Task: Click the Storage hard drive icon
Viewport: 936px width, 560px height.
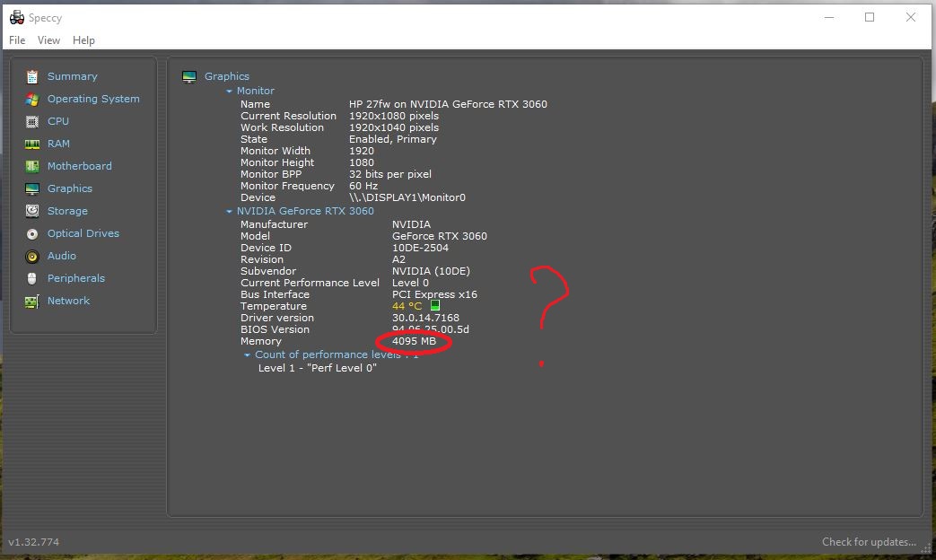Action: point(32,211)
